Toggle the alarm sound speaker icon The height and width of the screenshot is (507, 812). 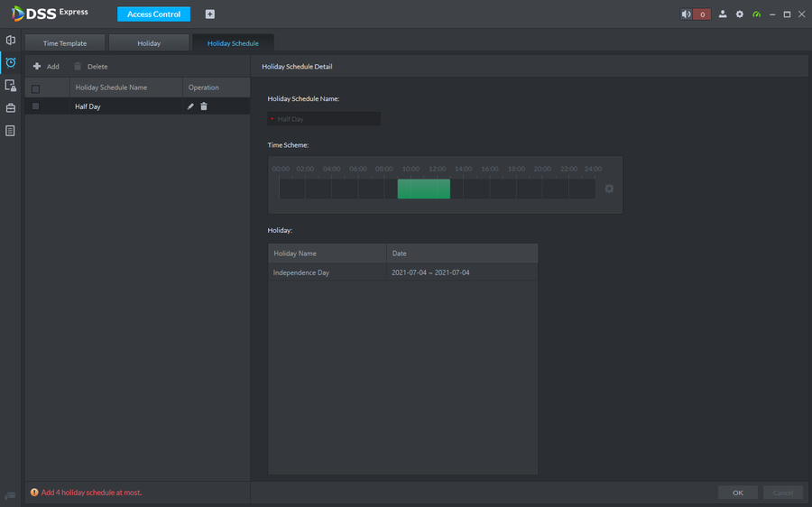click(x=687, y=14)
